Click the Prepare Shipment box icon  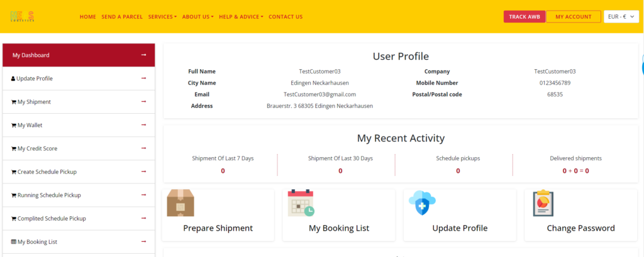click(x=180, y=203)
